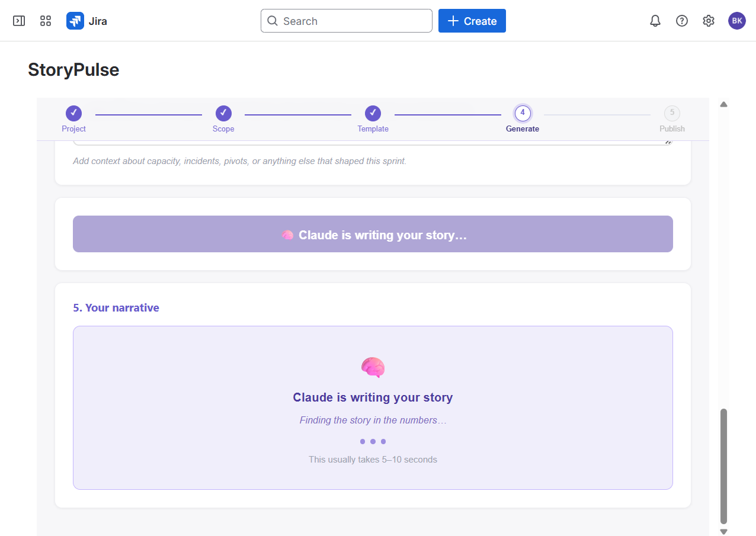Open the settings gear icon
This screenshot has height=536, width=756.
[709, 21]
